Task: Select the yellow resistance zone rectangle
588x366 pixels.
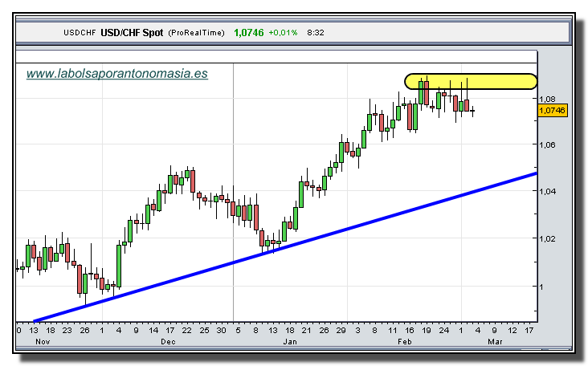Action: [x=471, y=81]
